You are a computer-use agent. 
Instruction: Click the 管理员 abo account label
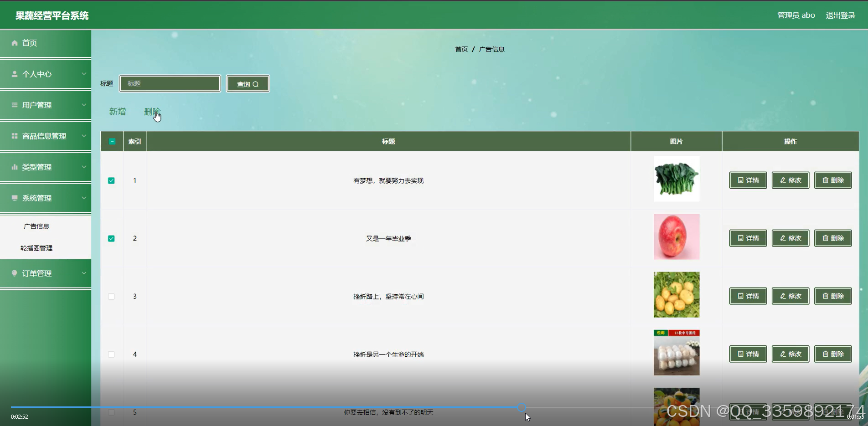click(796, 15)
